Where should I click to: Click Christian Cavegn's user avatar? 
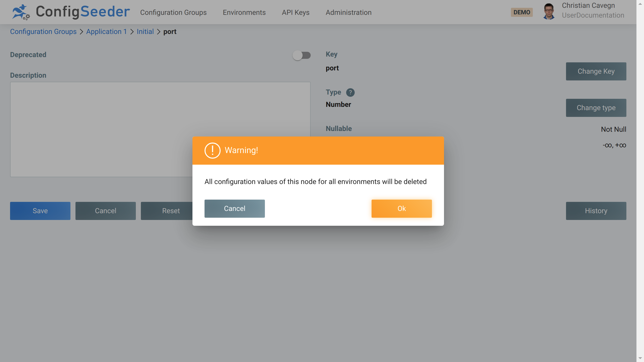pos(549,12)
